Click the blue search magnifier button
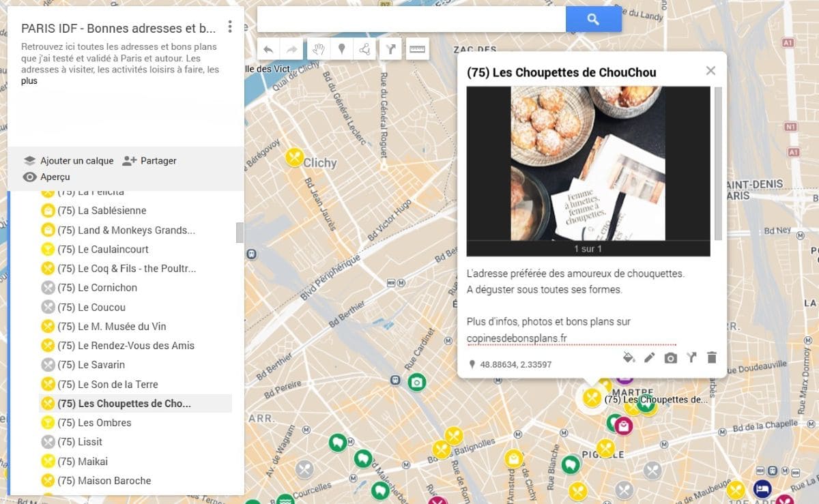 [593, 19]
